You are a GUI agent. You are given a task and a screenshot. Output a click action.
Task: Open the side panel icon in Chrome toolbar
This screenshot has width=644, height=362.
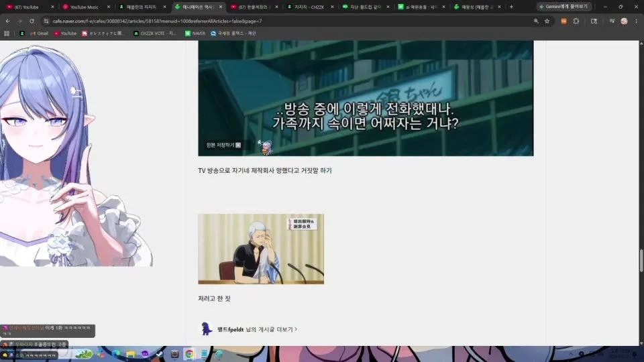[x=594, y=21]
